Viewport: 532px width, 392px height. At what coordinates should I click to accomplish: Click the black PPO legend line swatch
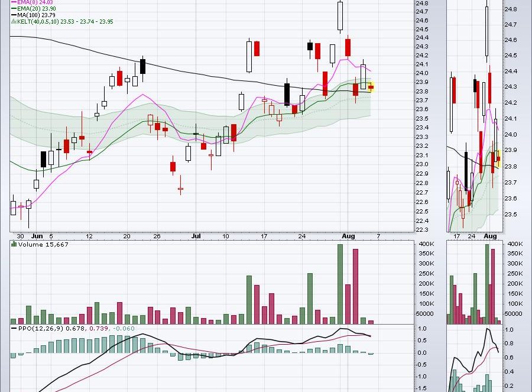[x=14, y=329]
